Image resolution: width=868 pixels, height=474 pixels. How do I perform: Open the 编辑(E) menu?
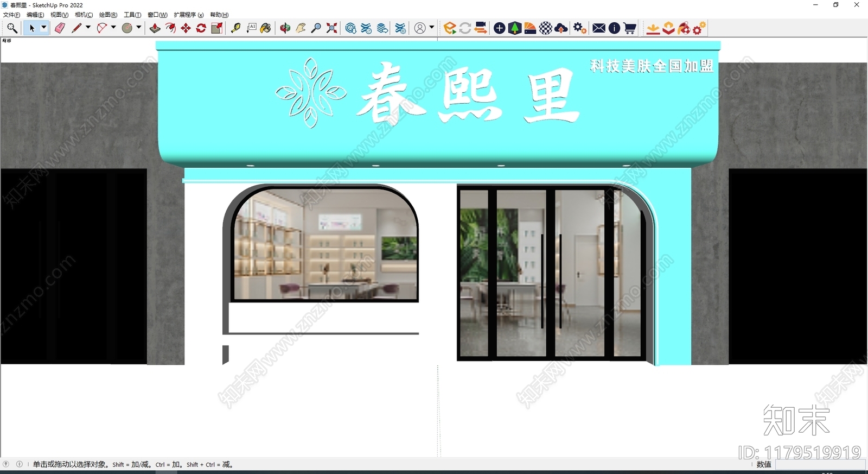click(x=35, y=15)
